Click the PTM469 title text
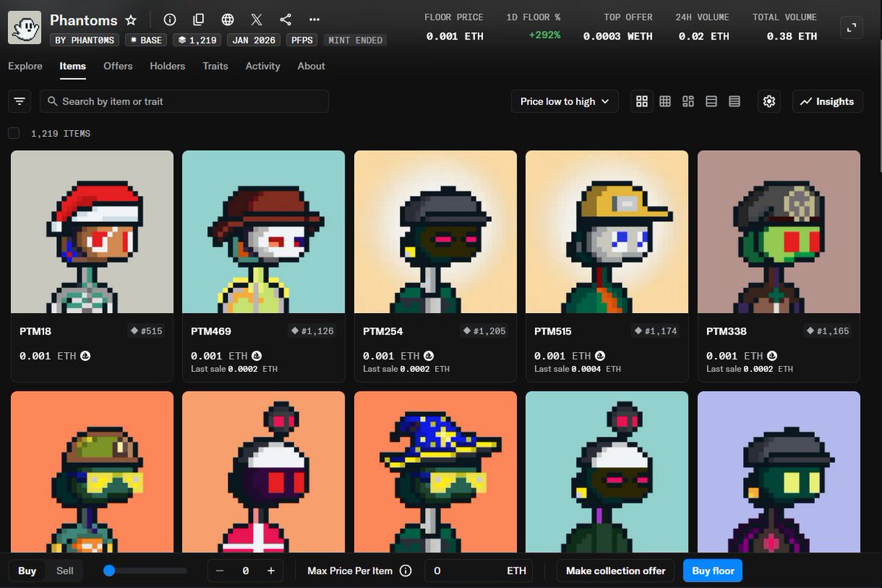This screenshot has width=882, height=588. click(x=211, y=331)
